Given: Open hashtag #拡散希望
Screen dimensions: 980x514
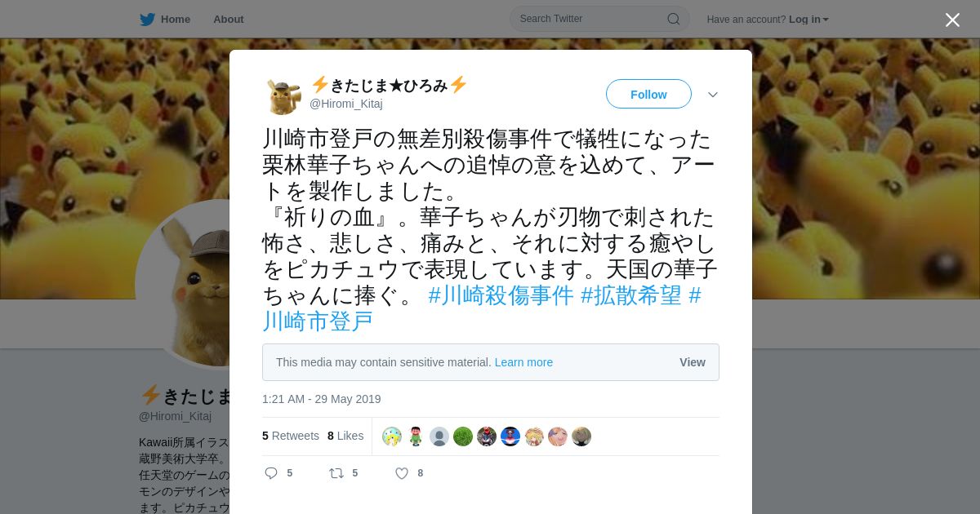Looking at the screenshot, I should (x=631, y=295).
